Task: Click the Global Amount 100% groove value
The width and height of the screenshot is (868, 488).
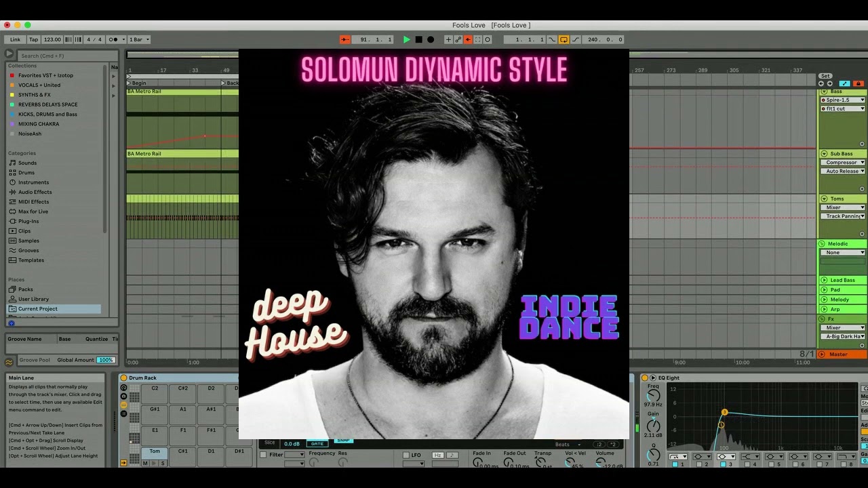Action: (x=106, y=360)
